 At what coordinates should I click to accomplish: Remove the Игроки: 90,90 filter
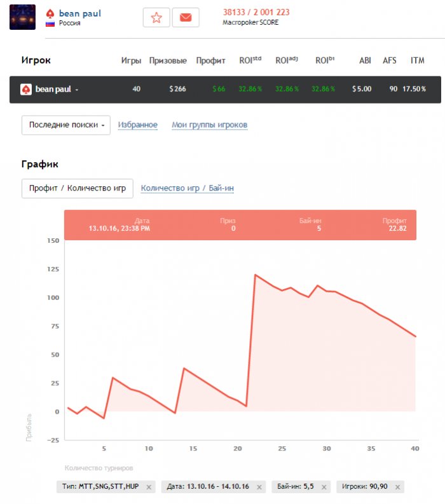(x=397, y=487)
